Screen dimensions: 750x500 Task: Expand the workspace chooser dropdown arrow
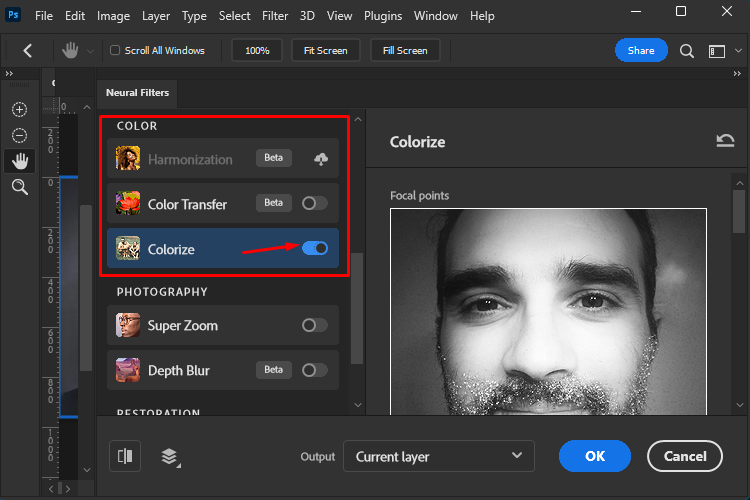pyautogui.click(x=738, y=50)
